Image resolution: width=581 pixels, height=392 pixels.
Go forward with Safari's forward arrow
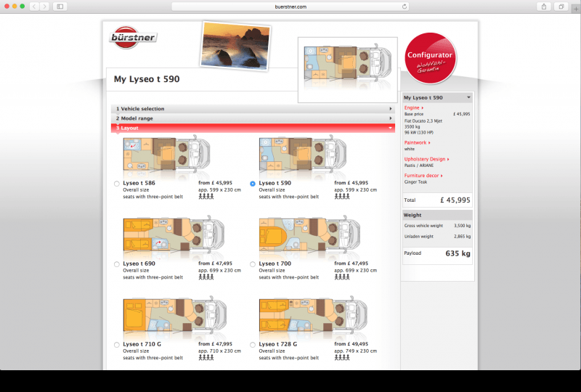click(44, 7)
